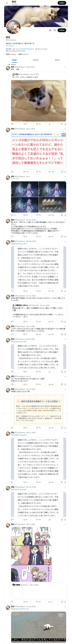The width and height of the screenshot is (72, 644).
Task: Click the Grok icon beside search
Action: tap(50, 30)
